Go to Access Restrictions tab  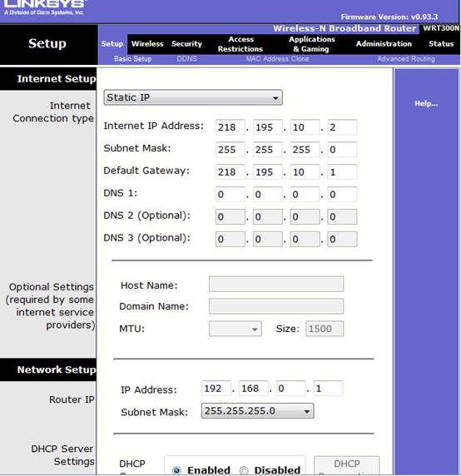[x=240, y=44]
